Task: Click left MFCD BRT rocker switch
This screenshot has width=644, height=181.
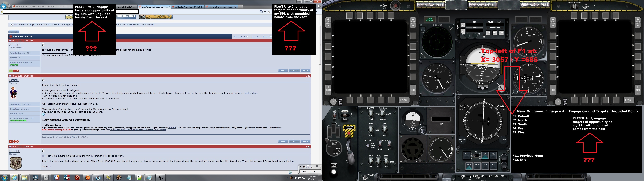Action: pyautogui.click(x=413, y=90)
